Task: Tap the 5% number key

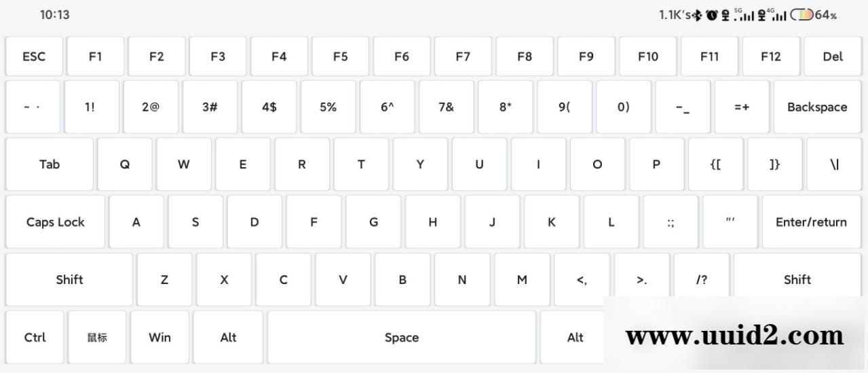Action: (x=328, y=107)
